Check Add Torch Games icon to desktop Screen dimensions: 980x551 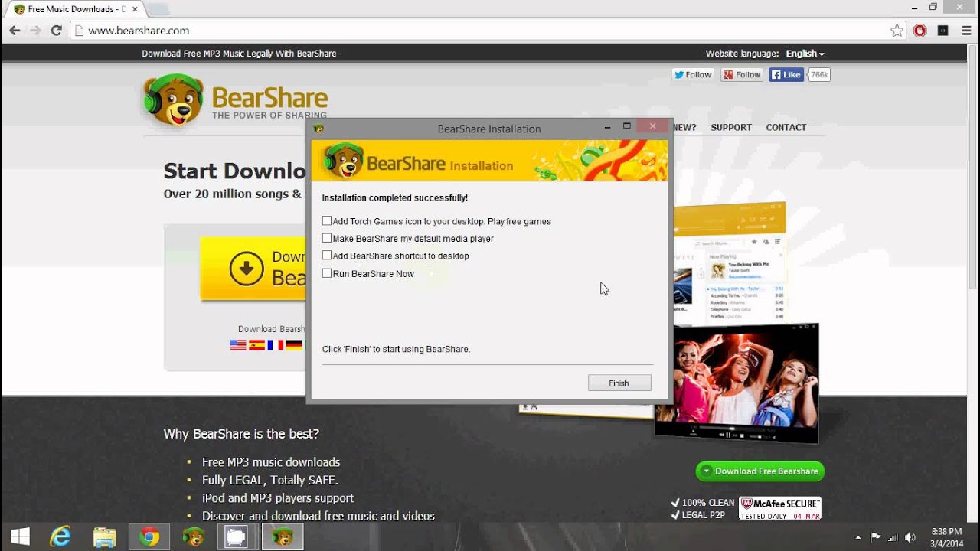coord(327,221)
